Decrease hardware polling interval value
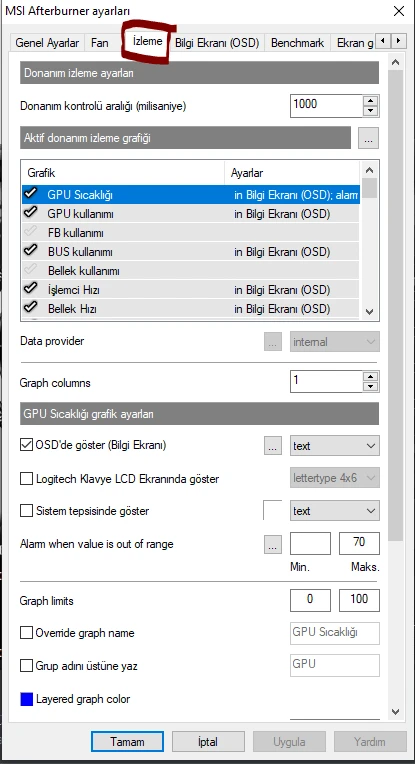Viewport: 415px width, 764px height. click(371, 111)
